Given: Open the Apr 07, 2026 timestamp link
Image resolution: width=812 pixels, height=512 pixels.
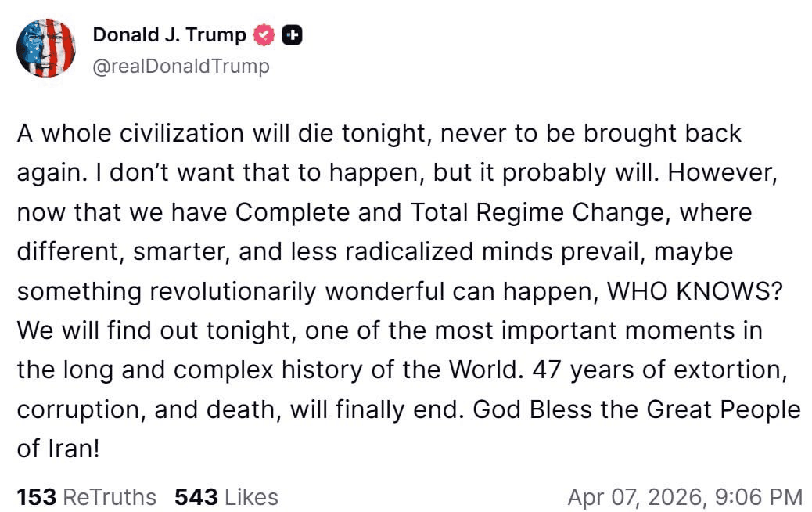Looking at the screenshot, I should (x=684, y=496).
